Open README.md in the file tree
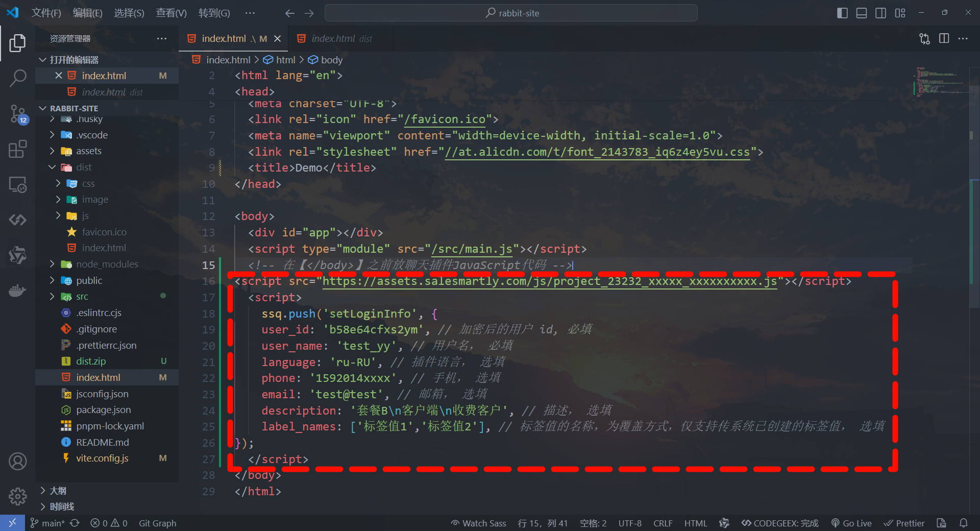 click(103, 442)
